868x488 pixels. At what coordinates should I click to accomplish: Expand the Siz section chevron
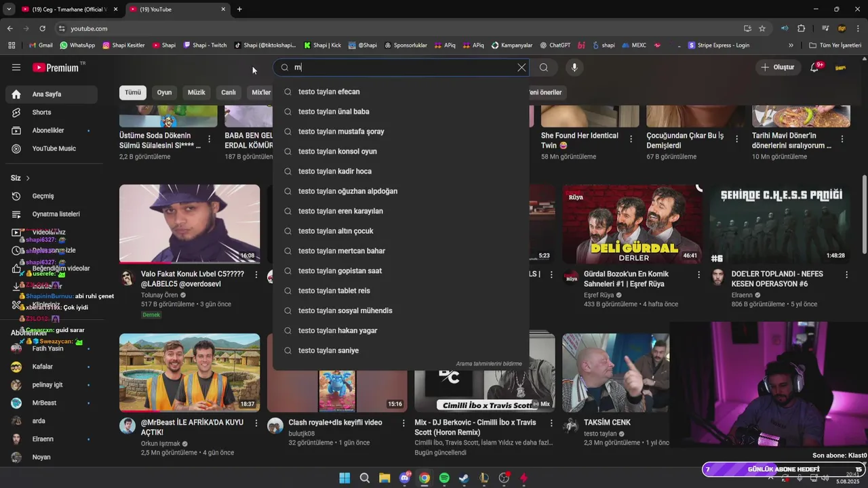click(28, 178)
